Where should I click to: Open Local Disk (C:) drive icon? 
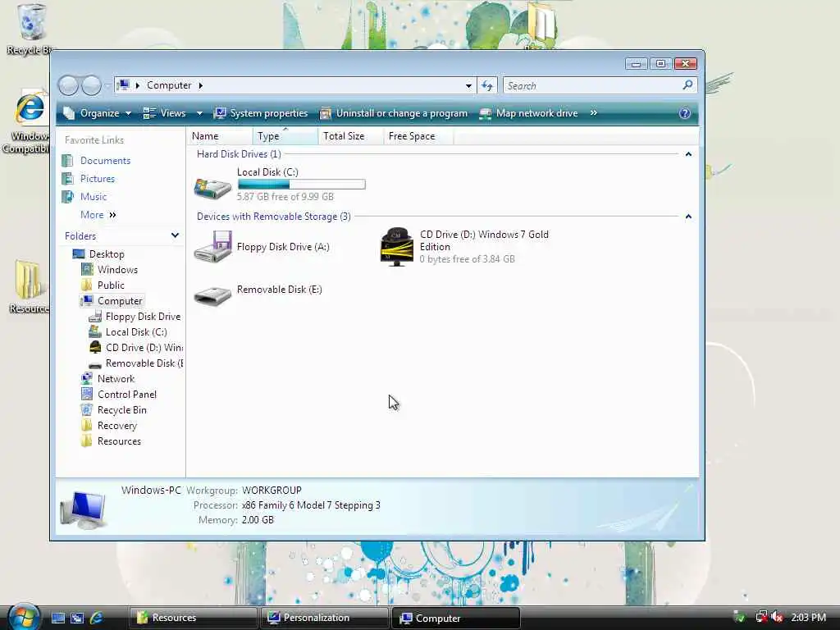click(212, 188)
